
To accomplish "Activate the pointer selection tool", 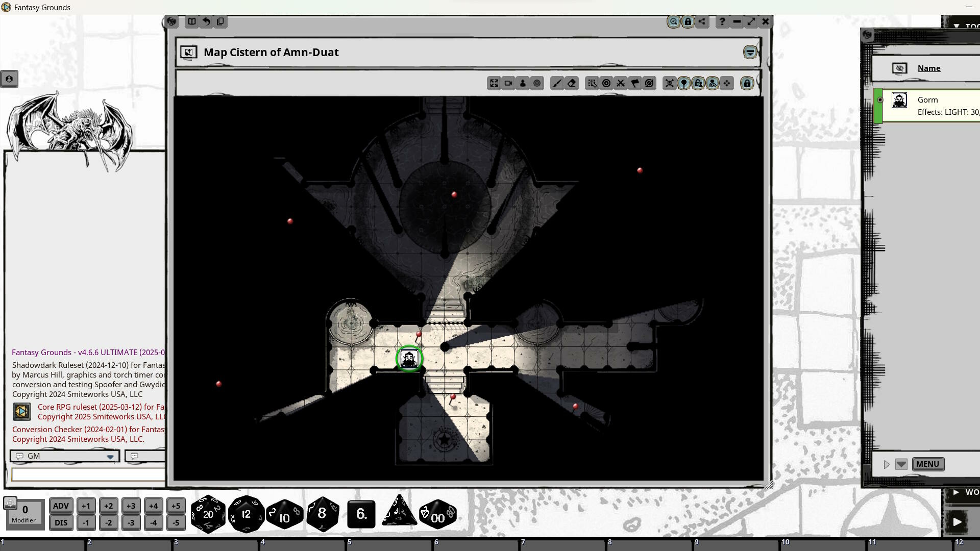I will [592, 83].
